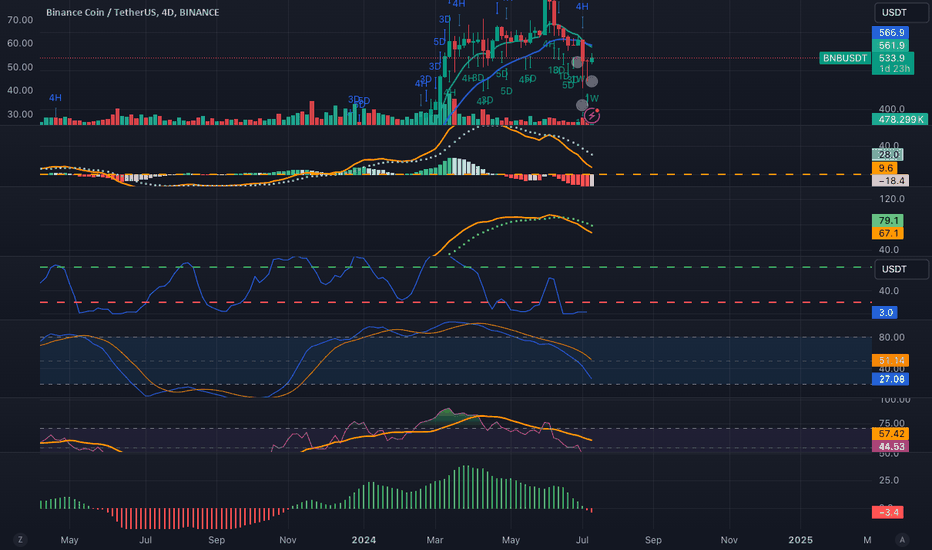Click the 80.00 scale tick label

pyautogui.click(x=892, y=337)
